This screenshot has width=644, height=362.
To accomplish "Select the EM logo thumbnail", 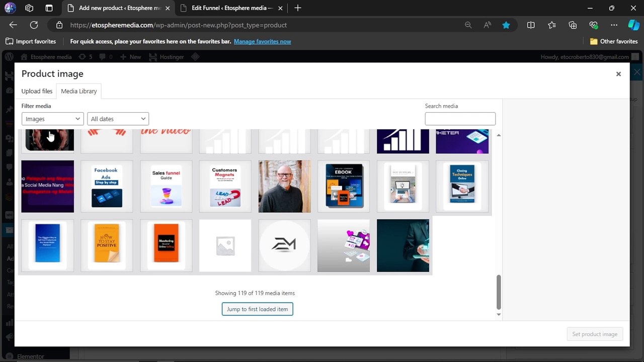I will point(284,245).
